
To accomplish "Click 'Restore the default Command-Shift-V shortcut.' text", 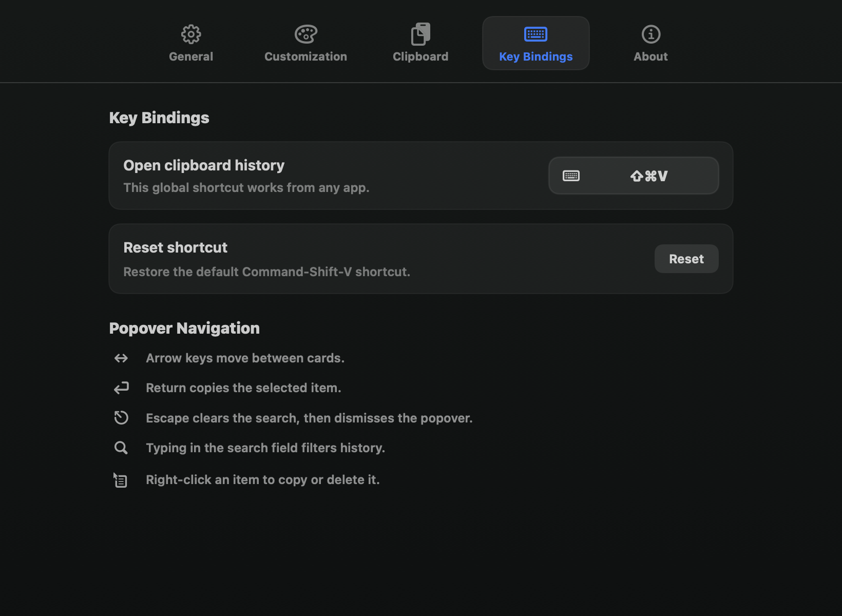I will tap(267, 272).
